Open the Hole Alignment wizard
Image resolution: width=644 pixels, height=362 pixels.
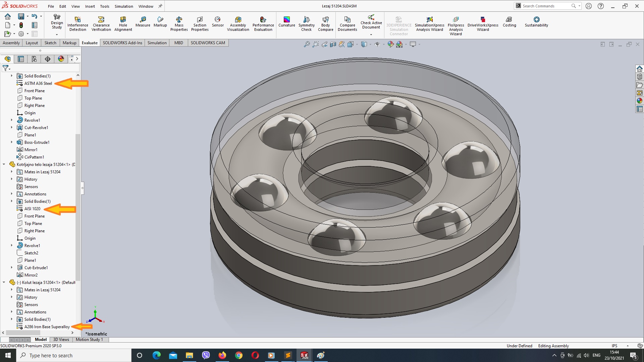pyautogui.click(x=123, y=24)
